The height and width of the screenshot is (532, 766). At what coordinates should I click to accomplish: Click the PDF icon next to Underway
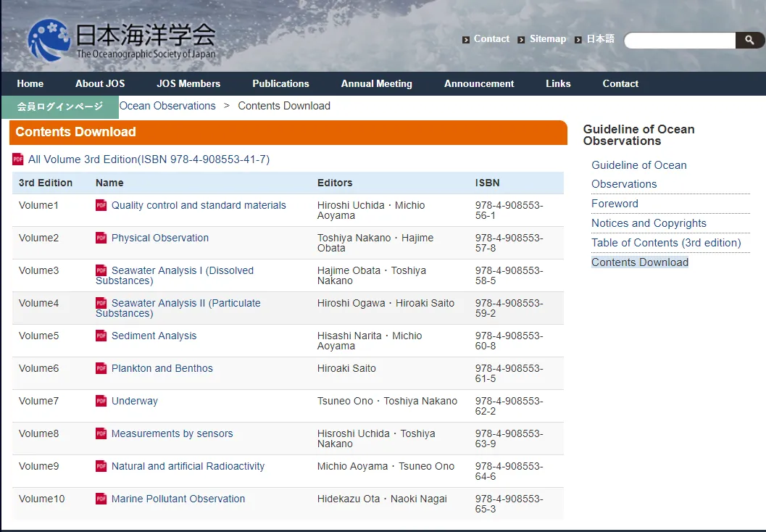point(101,402)
